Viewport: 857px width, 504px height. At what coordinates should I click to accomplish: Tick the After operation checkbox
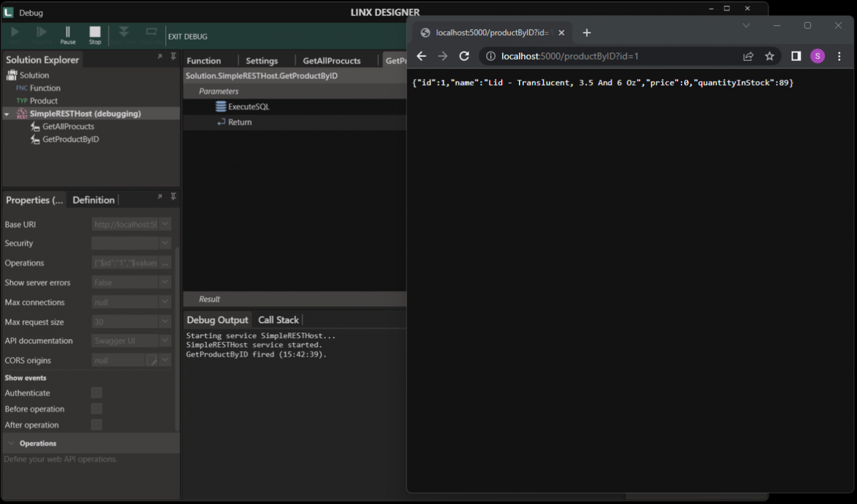[96, 425]
